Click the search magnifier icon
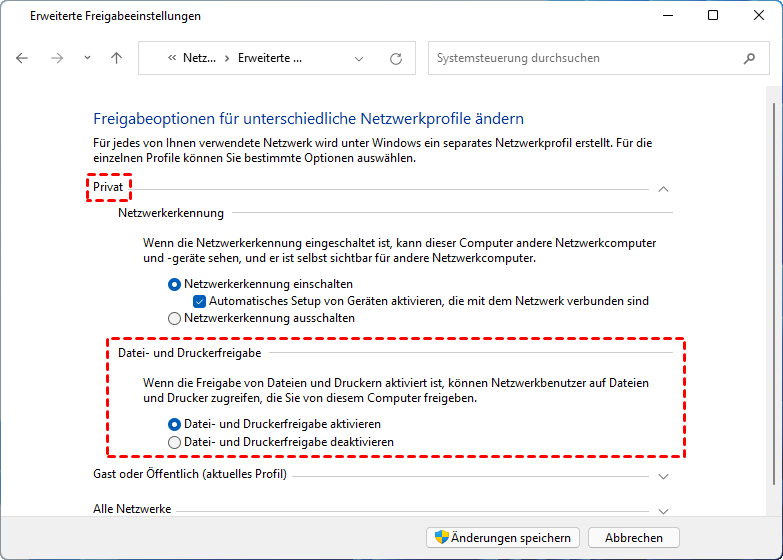 tap(749, 58)
